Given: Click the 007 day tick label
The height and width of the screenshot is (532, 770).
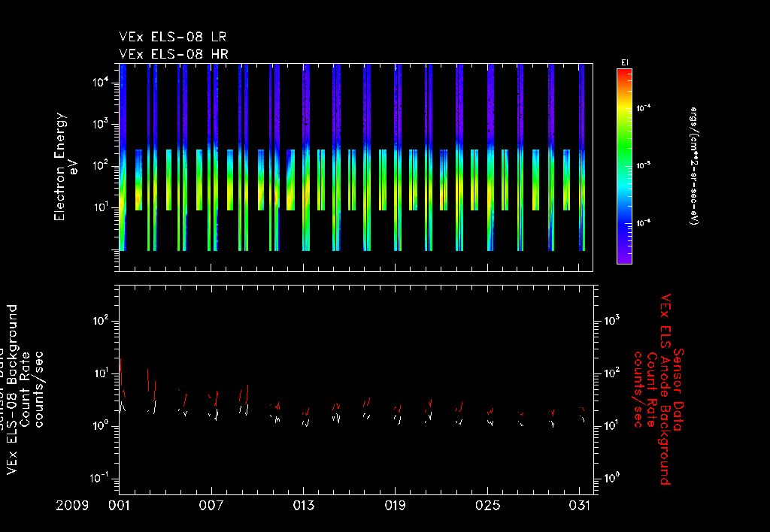Looking at the screenshot, I should 211,506.
